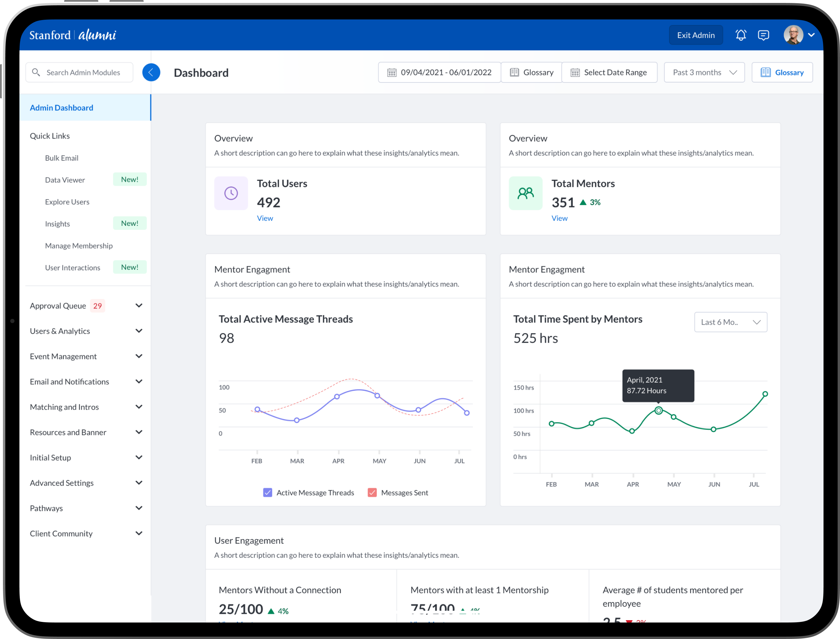Uncheck Active Message Threads checkbox

tap(268, 493)
